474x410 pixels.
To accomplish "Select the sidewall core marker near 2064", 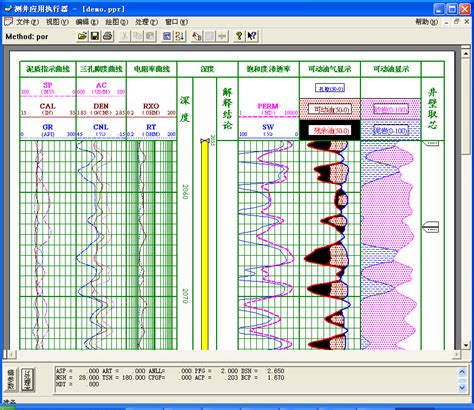I will click(x=431, y=227).
